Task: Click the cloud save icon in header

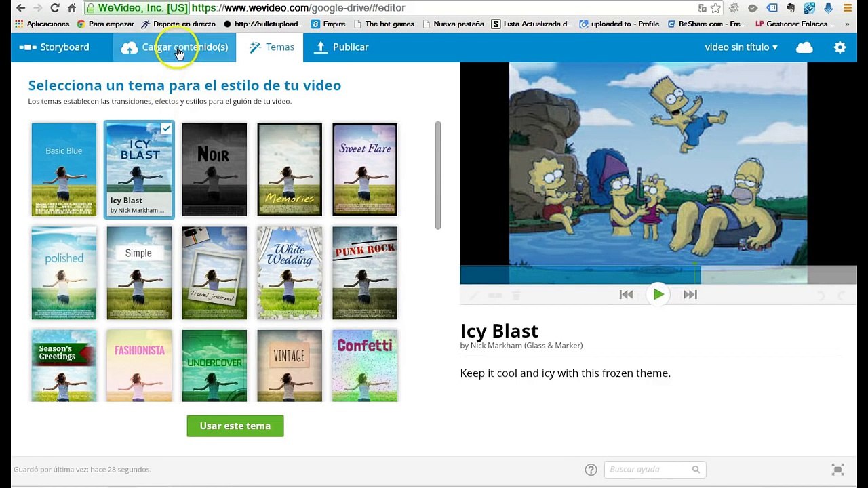Action: (804, 47)
